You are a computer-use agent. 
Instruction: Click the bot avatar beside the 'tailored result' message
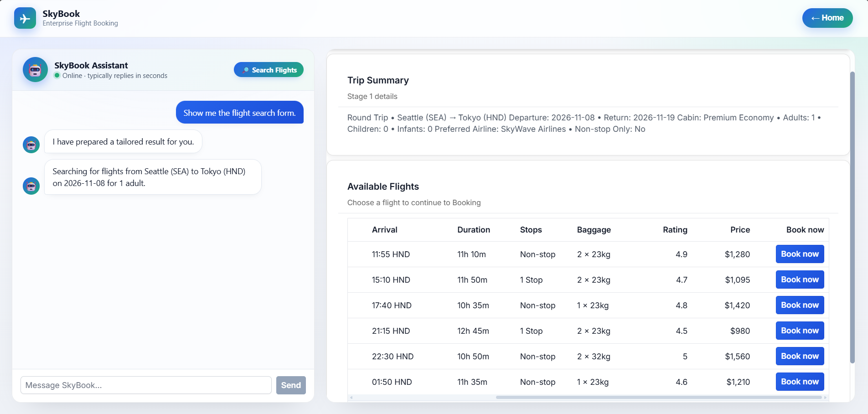coord(31,145)
